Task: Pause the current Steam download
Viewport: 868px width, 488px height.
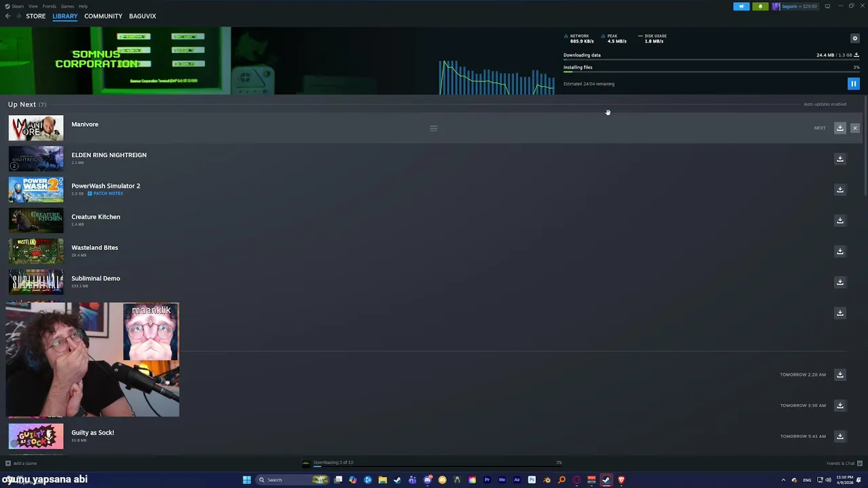Action: pyautogui.click(x=853, y=84)
